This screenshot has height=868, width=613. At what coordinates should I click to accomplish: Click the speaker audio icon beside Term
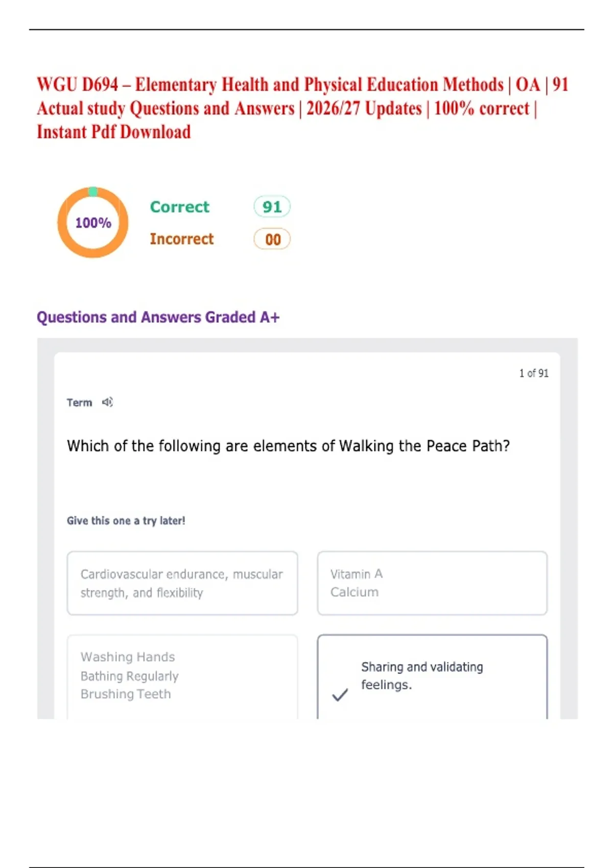pyautogui.click(x=107, y=402)
